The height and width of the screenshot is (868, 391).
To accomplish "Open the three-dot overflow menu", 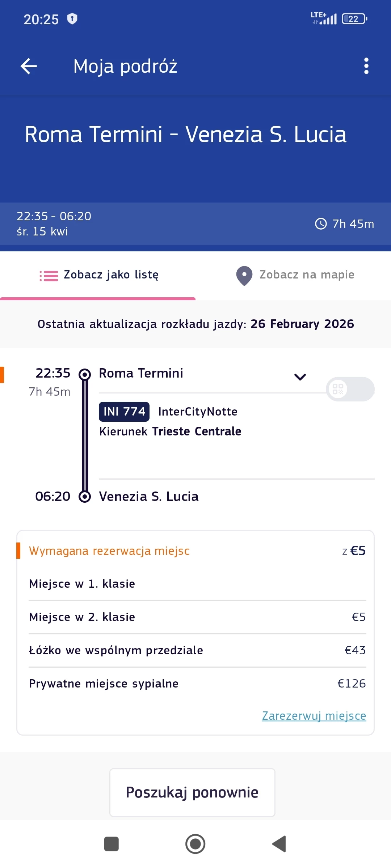I will [366, 66].
